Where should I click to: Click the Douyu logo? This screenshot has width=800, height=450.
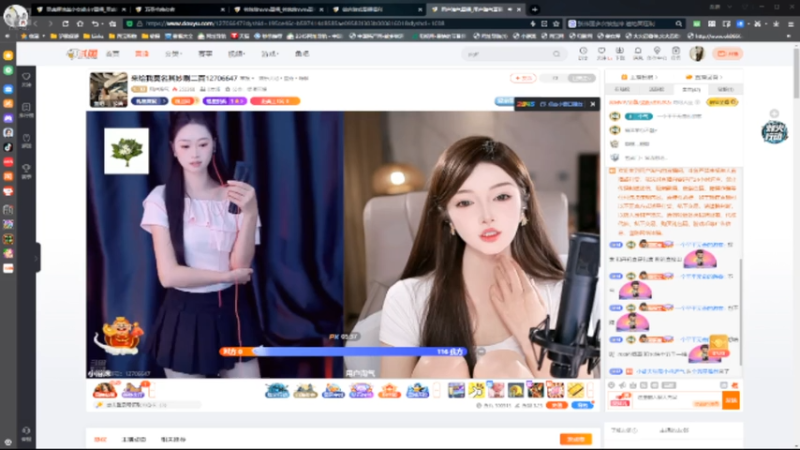pos(82,54)
